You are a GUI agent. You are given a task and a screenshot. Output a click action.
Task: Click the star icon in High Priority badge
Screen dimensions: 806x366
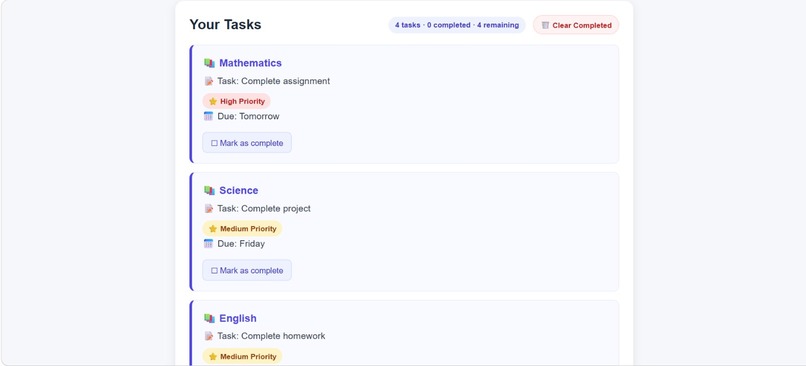(213, 101)
